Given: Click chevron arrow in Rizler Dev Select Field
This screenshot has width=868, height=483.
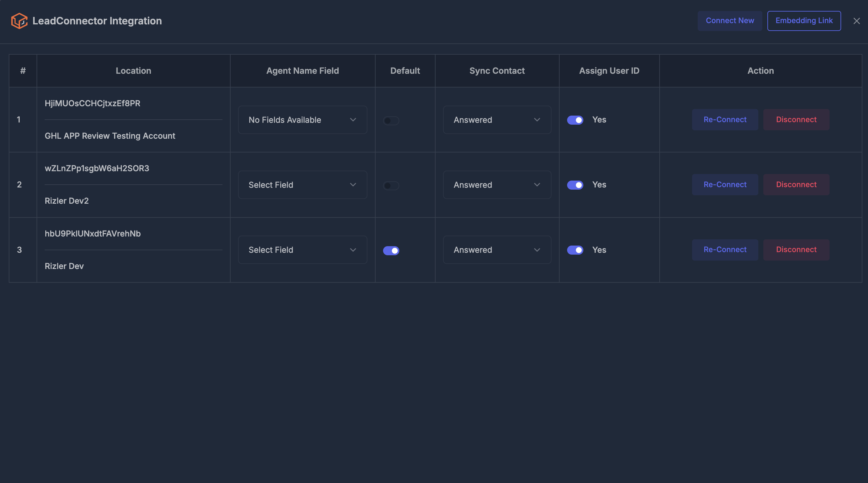Looking at the screenshot, I should point(353,250).
